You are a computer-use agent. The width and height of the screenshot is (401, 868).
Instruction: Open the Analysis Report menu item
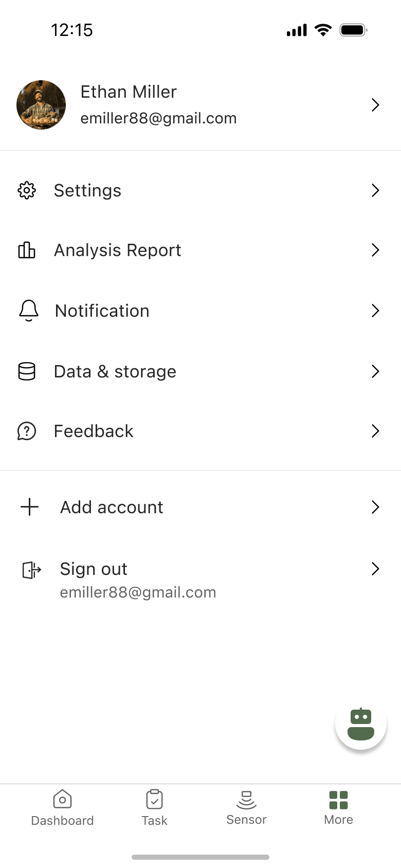200,250
